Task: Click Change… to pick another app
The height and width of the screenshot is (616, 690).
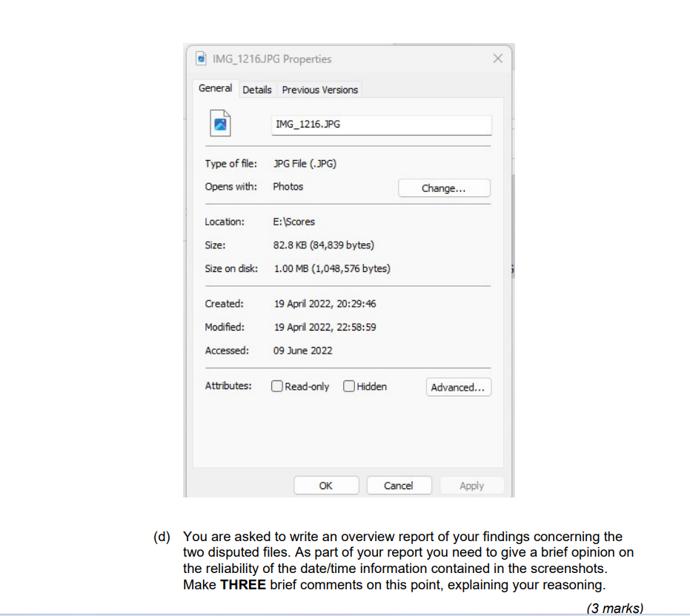Action: 444,188
